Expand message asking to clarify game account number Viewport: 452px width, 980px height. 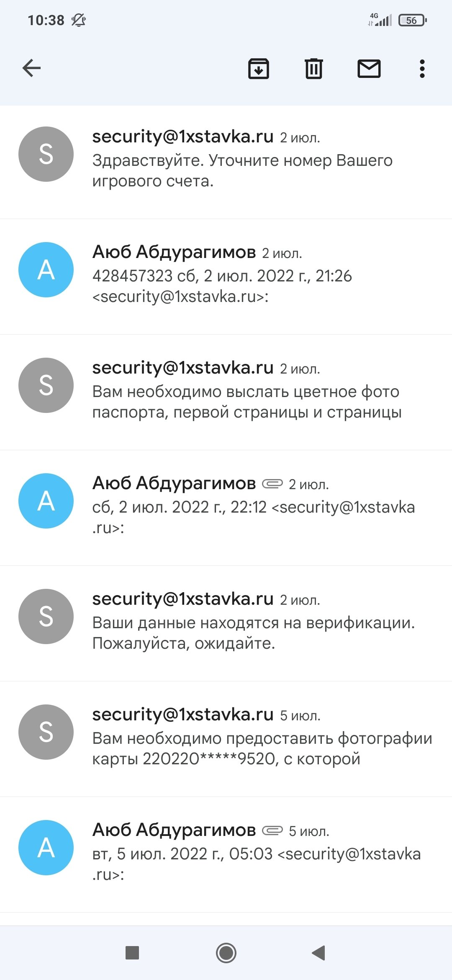coord(243,171)
